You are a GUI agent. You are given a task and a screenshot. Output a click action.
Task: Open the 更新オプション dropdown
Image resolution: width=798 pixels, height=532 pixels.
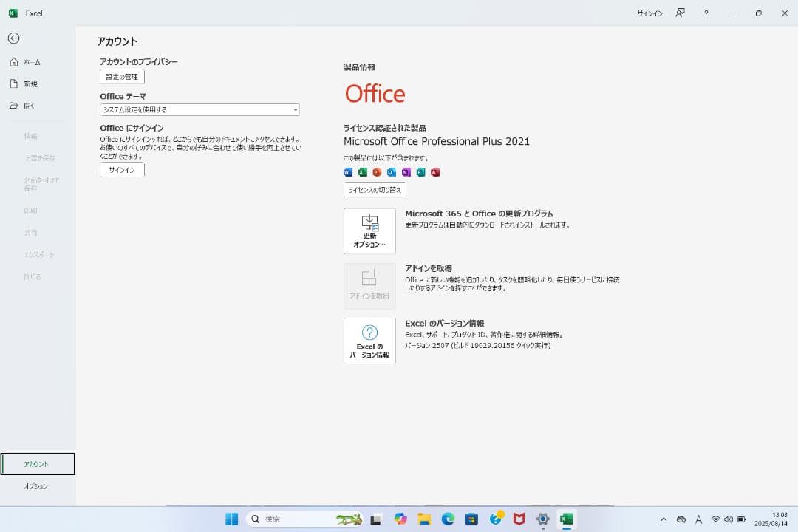pyautogui.click(x=369, y=231)
